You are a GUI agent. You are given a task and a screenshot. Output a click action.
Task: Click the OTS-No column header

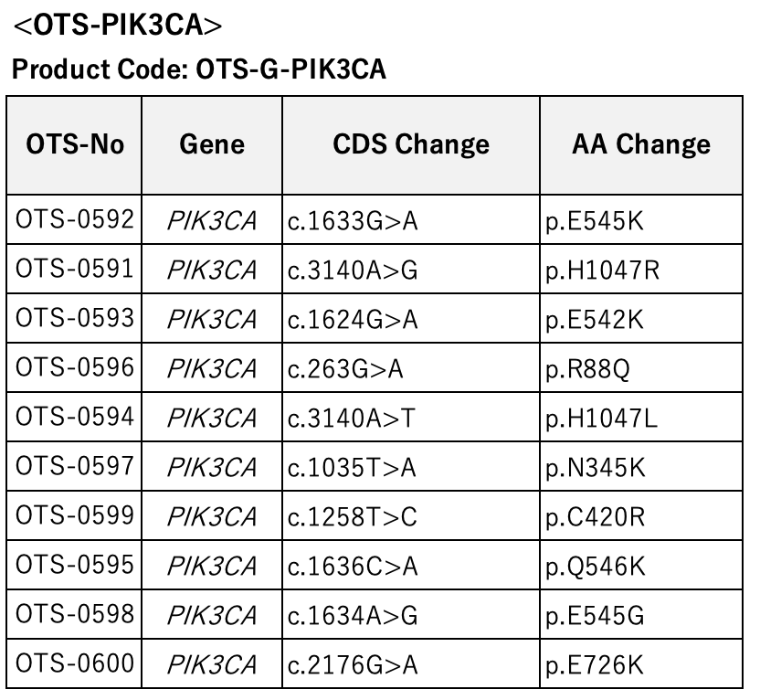[x=74, y=145]
